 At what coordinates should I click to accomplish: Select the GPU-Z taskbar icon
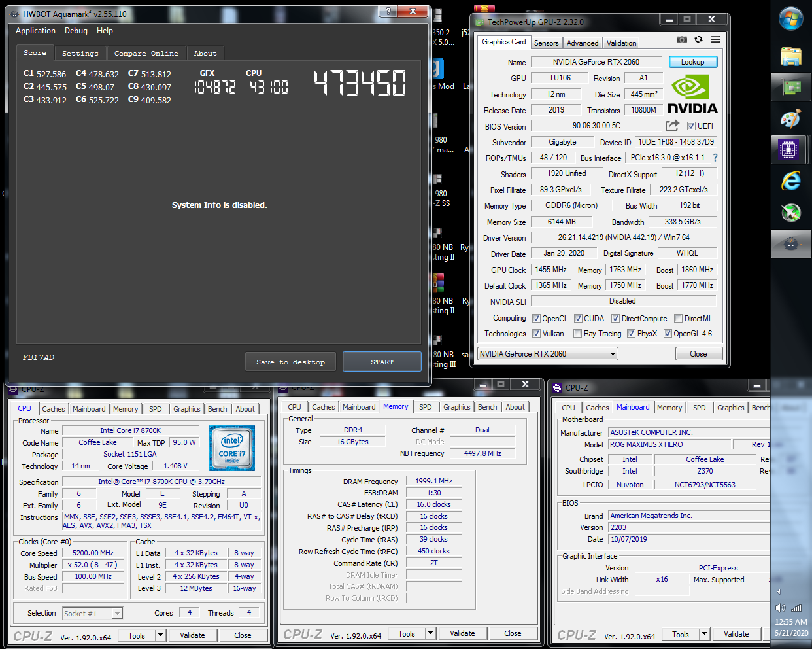(x=791, y=87)
